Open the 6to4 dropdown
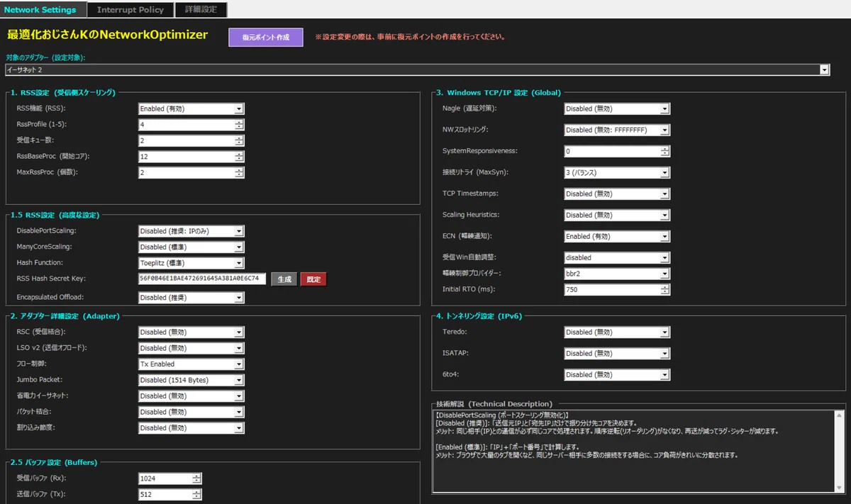This screenshot has height=504, width=851. (617, 374)
